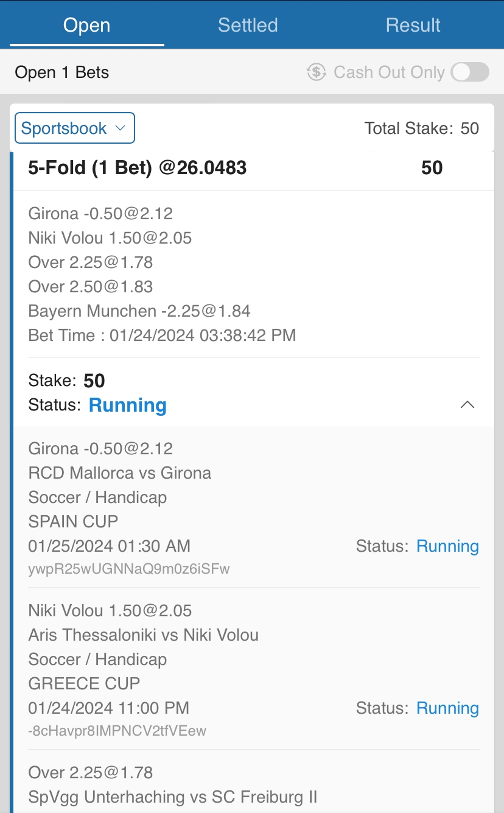Screen dimensions: 504x813
Task: Open the Sportsbook dropdown
Action: (x=74, y=128)
